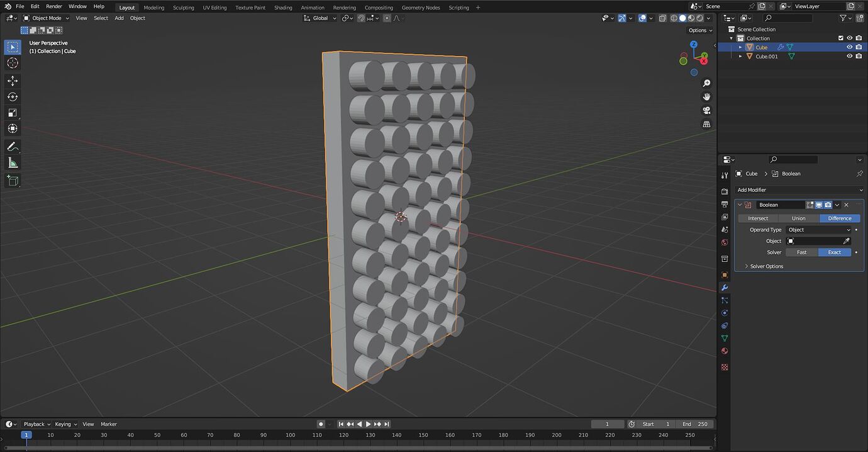Screen dimensions: 868x452
Task: Switch orthographic/perspective with the grid icon
Action: [706, 124]
